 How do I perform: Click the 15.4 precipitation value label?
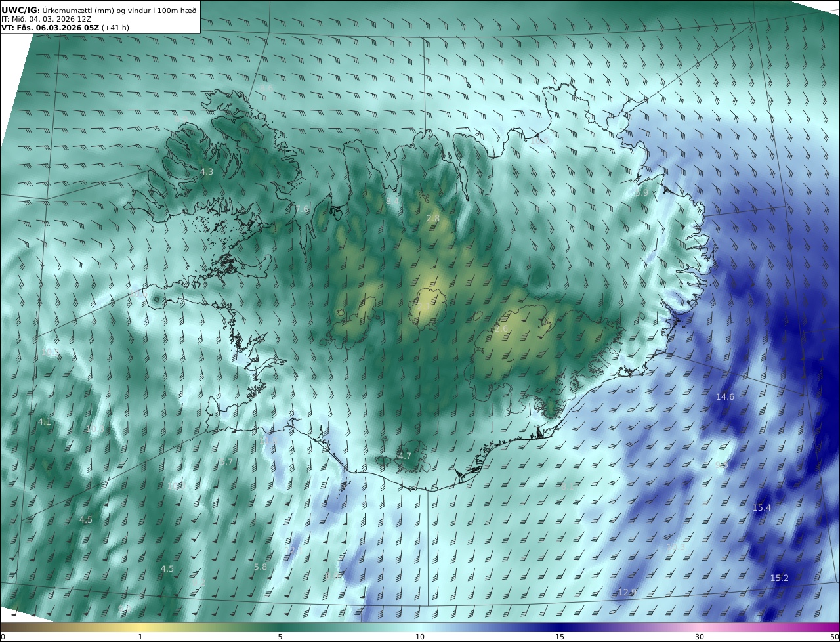[x=762, y=507]
